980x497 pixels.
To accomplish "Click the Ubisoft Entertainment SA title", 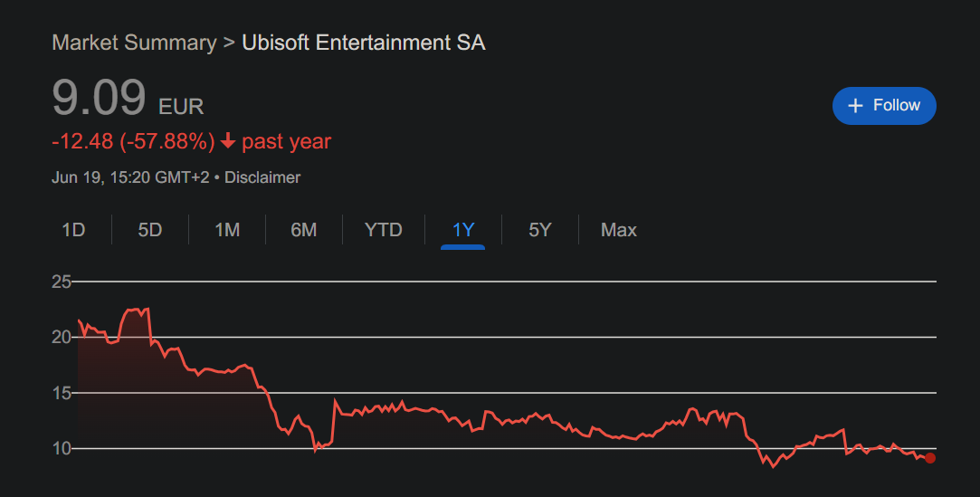I will tap(364, 43).
